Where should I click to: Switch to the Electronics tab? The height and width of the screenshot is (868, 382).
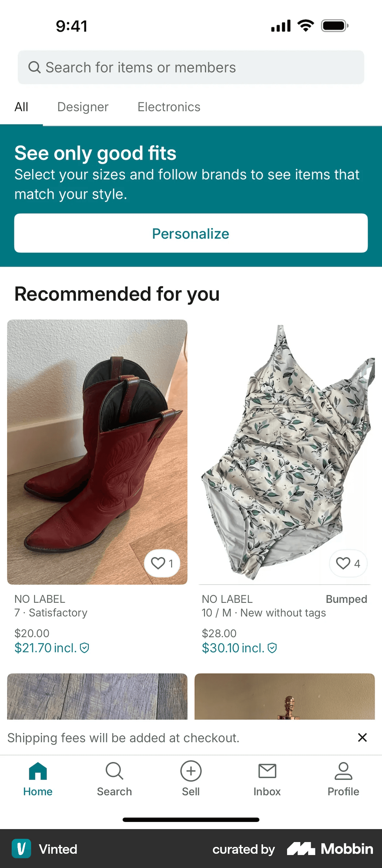pos(169,107)
